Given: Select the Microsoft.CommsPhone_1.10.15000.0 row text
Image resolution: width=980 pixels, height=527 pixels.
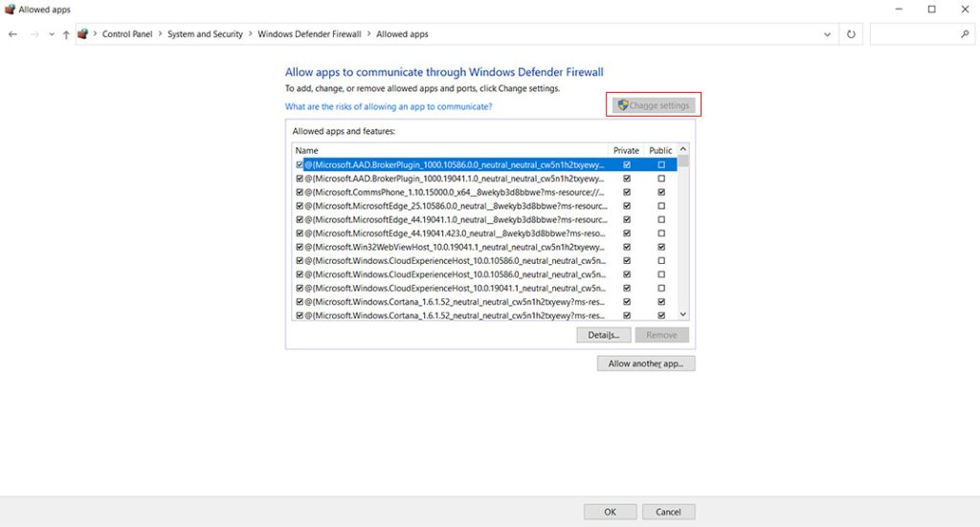Looking at the screenshot, I should (x=455, y=192).
